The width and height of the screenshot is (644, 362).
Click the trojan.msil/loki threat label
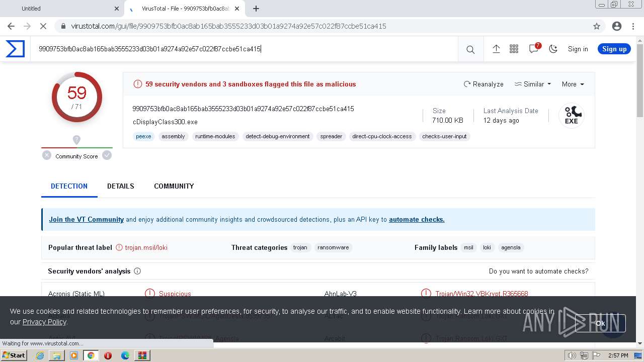146,247
